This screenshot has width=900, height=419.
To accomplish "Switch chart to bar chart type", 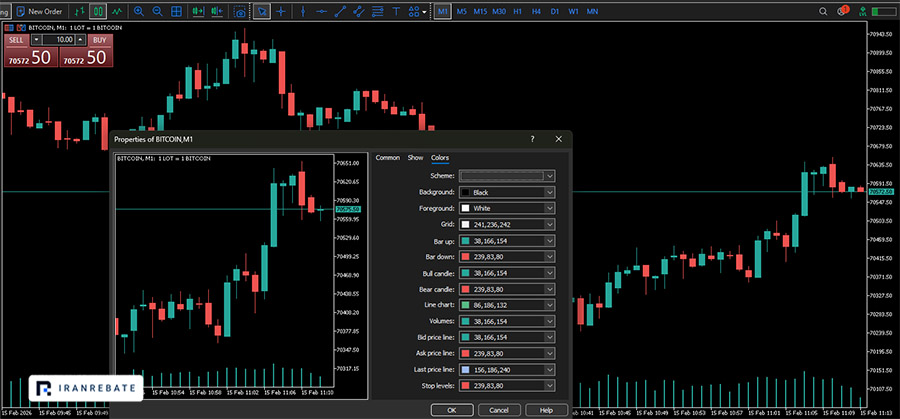I will point(79,11).
